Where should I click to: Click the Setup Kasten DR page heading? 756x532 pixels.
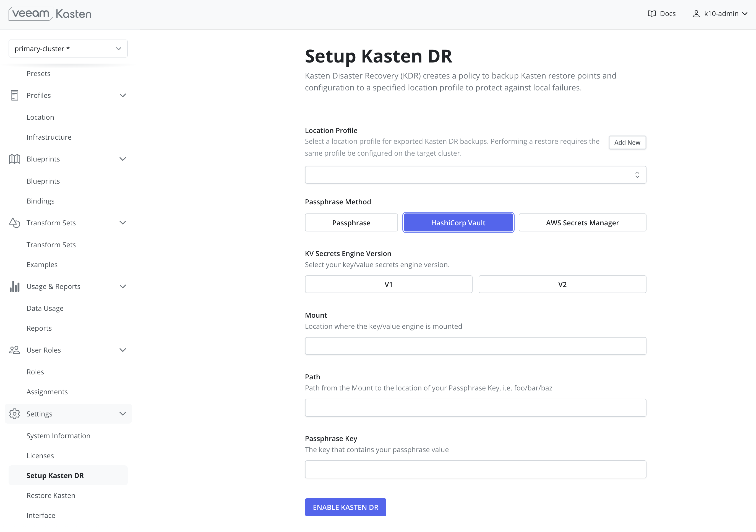(x=378, y=56)
